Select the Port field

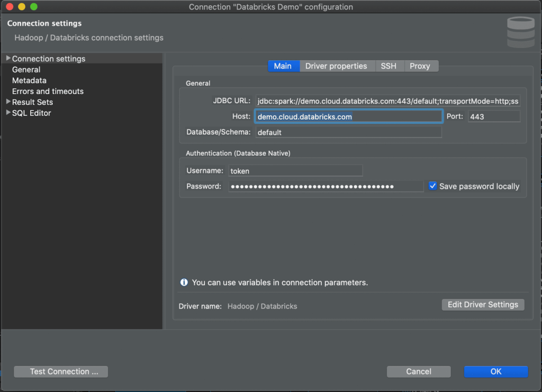pos(493,116)
